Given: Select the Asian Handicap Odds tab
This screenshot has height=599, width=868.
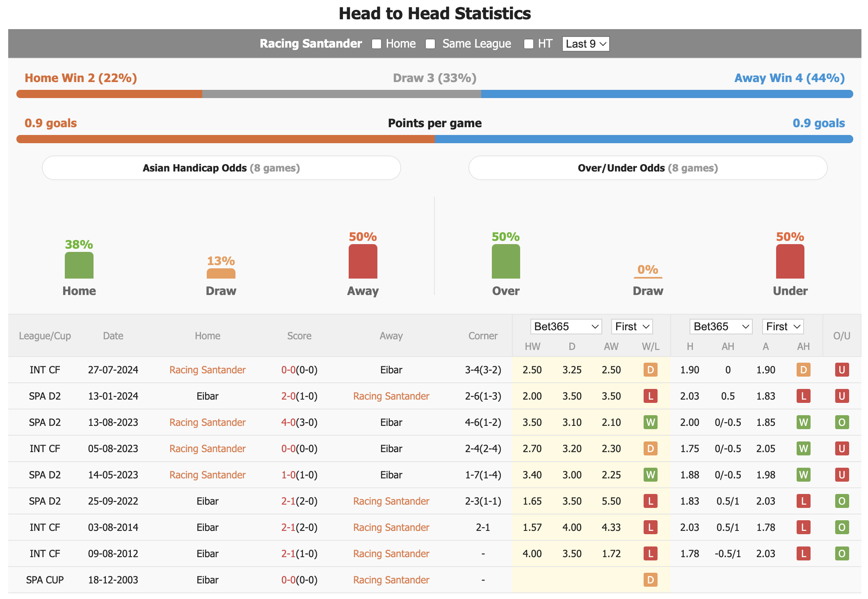Looking at the screenshot, I should pyautogui.click(x=222, y=168).
